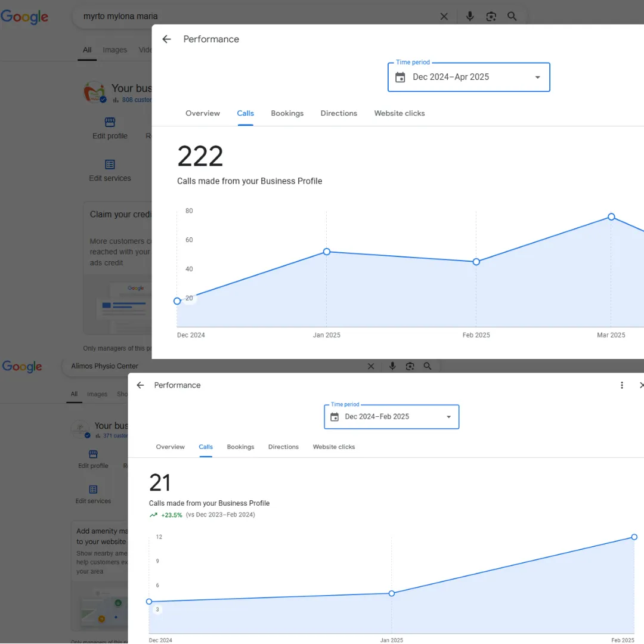The width and height of the screenshot is (644, 644).
Task: Select the All tab under upper search bar
Action: click(x=87, y=49)
